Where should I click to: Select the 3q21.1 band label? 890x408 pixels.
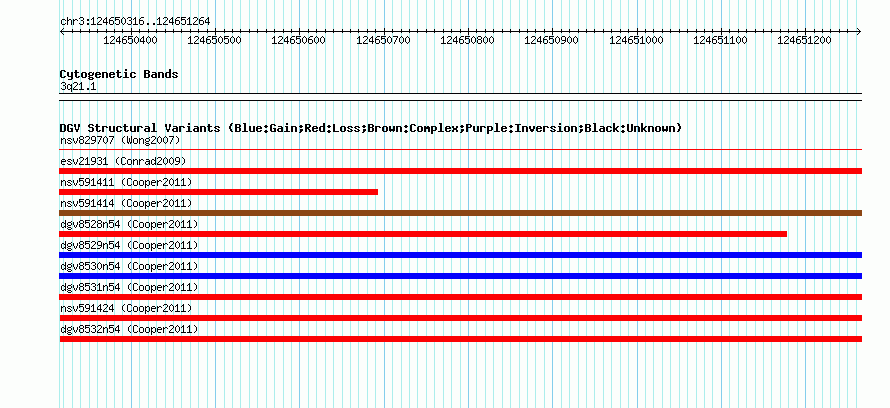point(78,86)
